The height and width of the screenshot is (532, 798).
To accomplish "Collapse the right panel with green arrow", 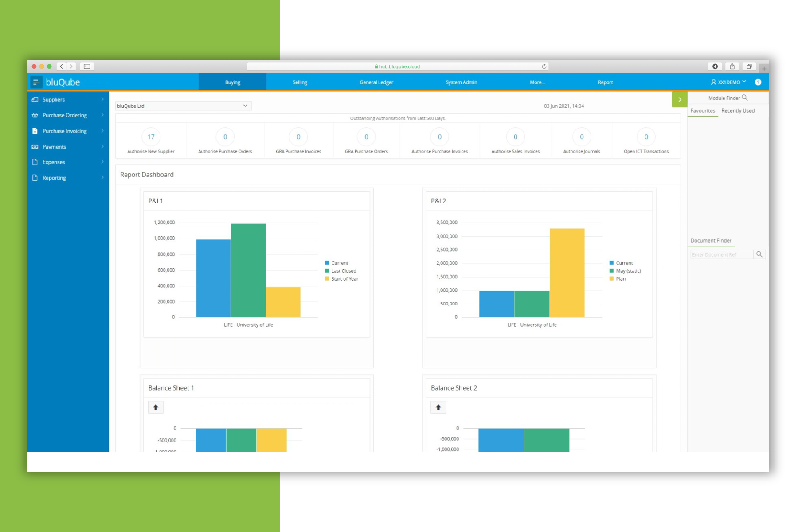I will pyautogui.click(x=679, y=99).
